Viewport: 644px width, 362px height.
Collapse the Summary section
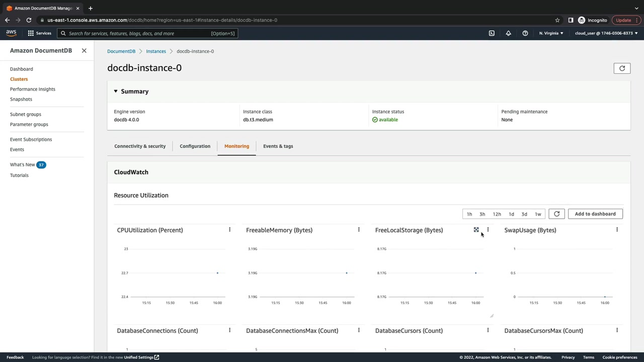(x=116, y=92)
